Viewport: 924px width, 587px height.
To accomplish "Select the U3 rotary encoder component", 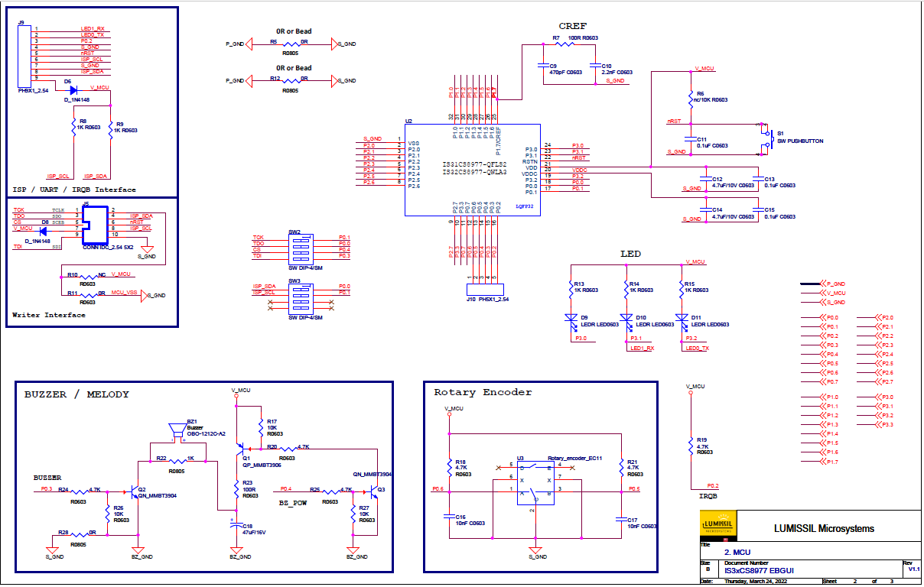I will pos(536,482).
